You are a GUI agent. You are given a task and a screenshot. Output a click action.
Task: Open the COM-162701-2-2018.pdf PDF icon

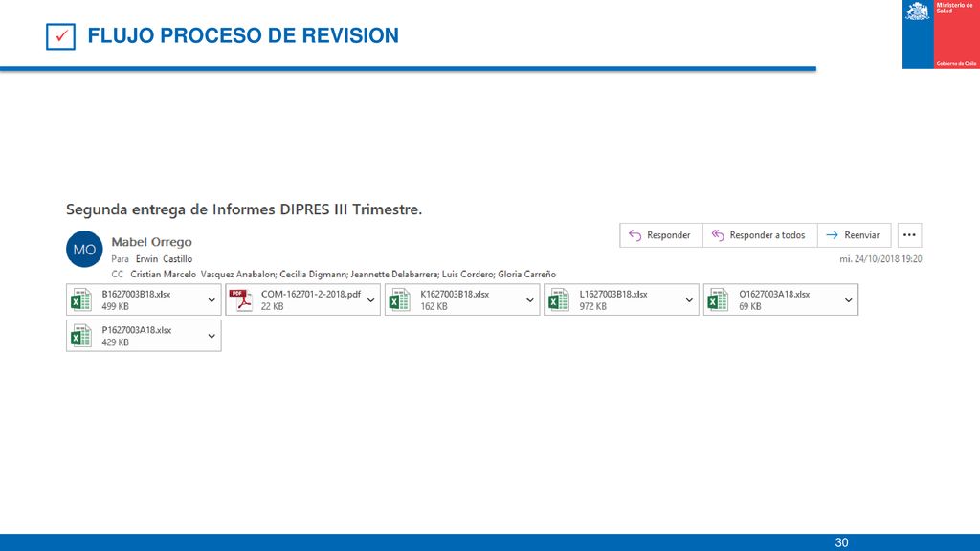click(x=240, y=299)
